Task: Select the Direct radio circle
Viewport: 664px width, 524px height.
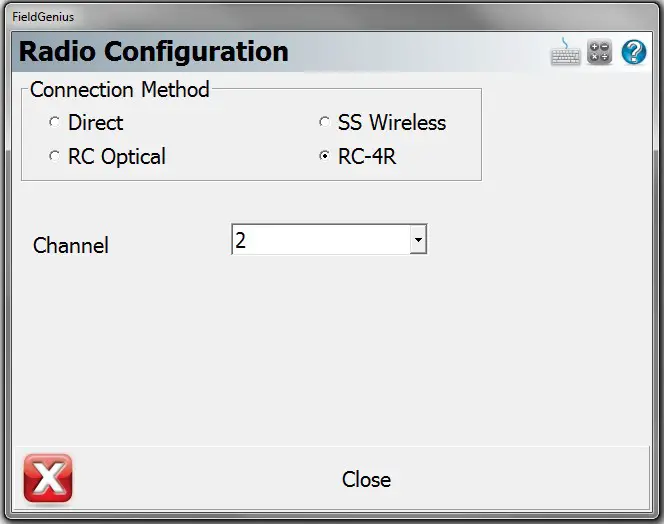Action: (55, 123)
